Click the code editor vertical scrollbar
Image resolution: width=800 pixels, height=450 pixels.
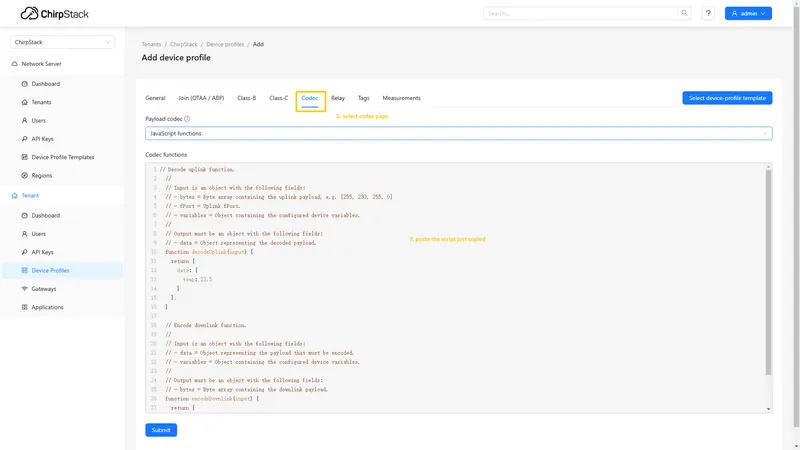click(768, 273)
